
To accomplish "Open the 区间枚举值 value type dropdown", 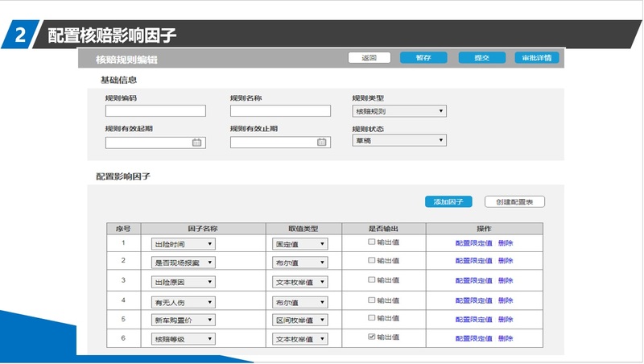I will coord(299,320).
